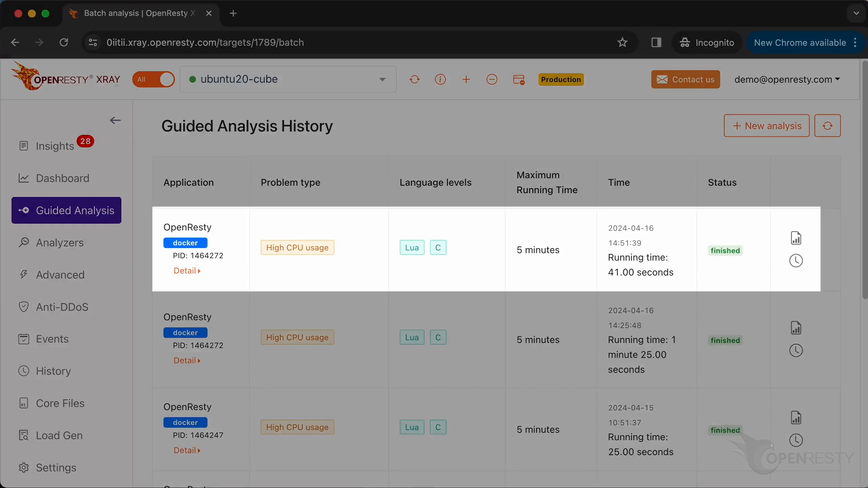868x488 pixels.
Task: Click High CPU usage tag in 14:51:39 row
Action: tap(297, 247)
